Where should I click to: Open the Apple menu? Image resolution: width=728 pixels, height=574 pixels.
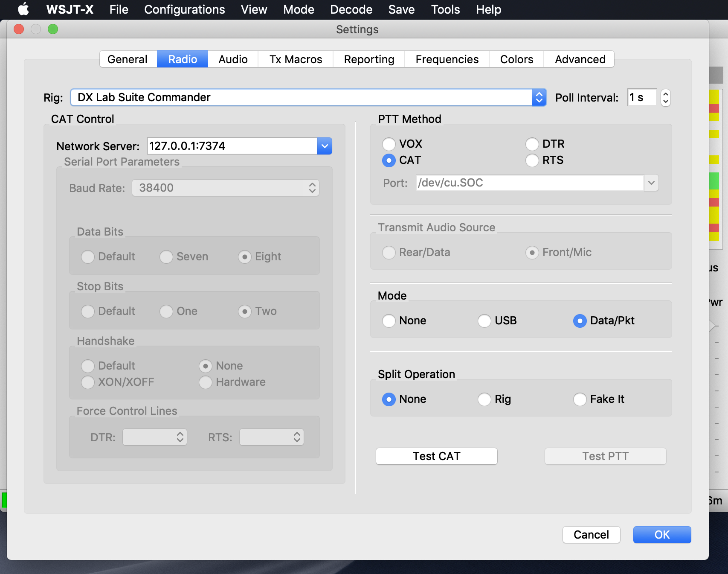23,9
